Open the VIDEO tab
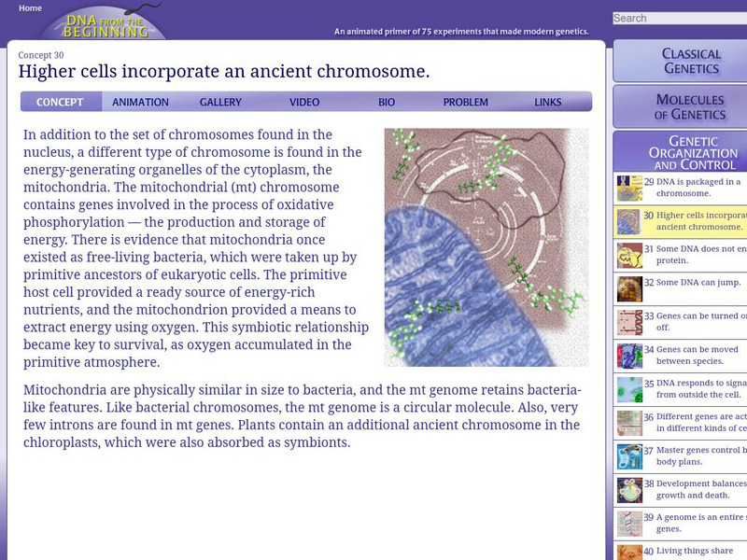This screenshot has width=747, height=560. coord(304,102)
